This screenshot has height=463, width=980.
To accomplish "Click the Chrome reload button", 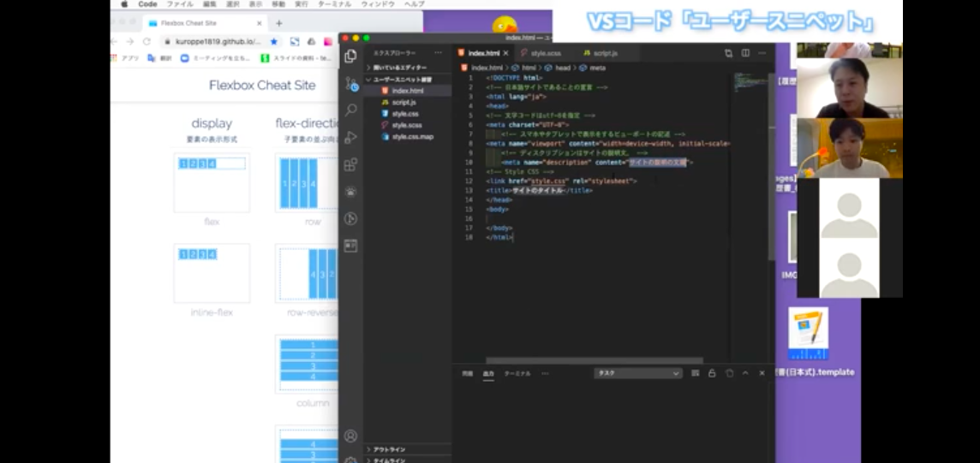I will (146, 41).
